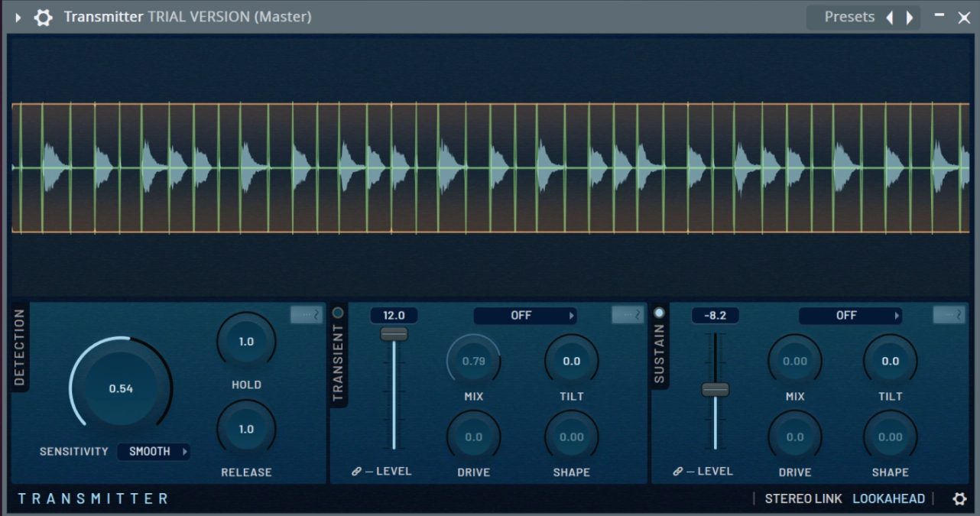Toggle the Detection section filter button

(x=307, y=315)
